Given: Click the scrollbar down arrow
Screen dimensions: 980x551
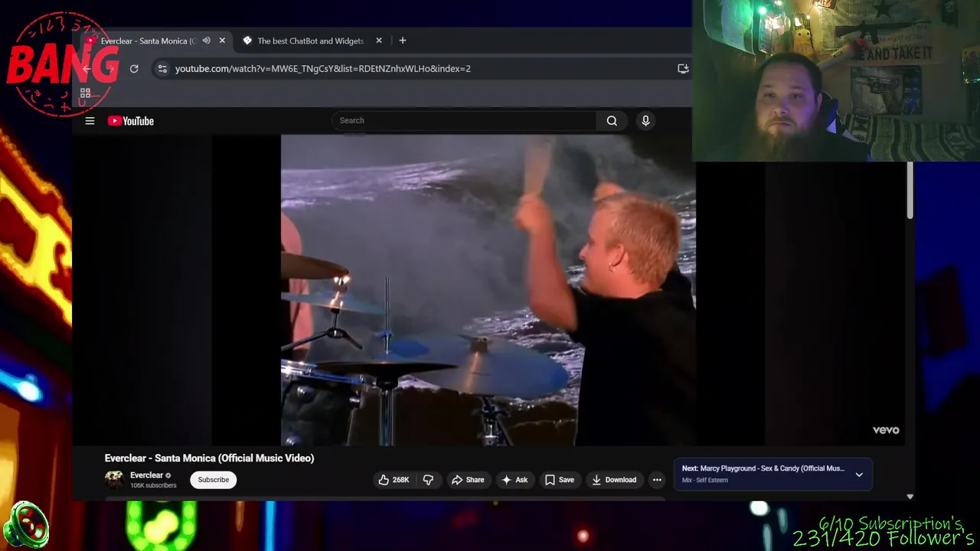Looking at the screenshot, I should coord(910,497).
